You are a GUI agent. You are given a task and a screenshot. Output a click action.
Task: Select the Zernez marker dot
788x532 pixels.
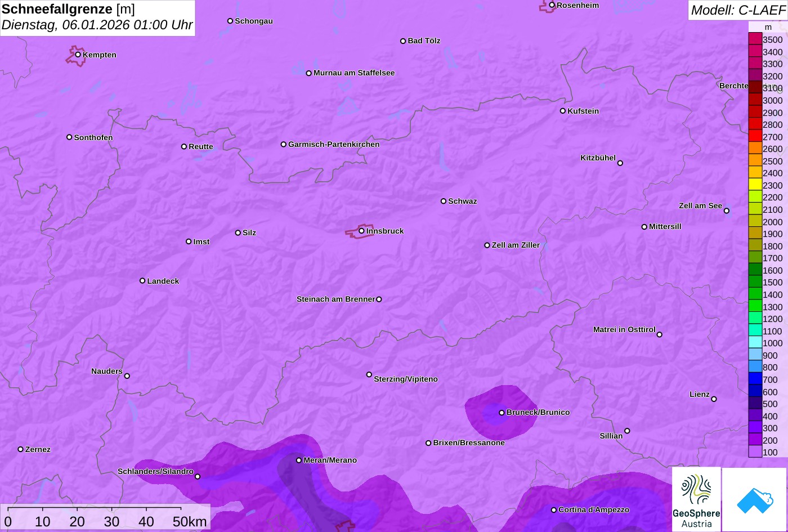point(21,449)
